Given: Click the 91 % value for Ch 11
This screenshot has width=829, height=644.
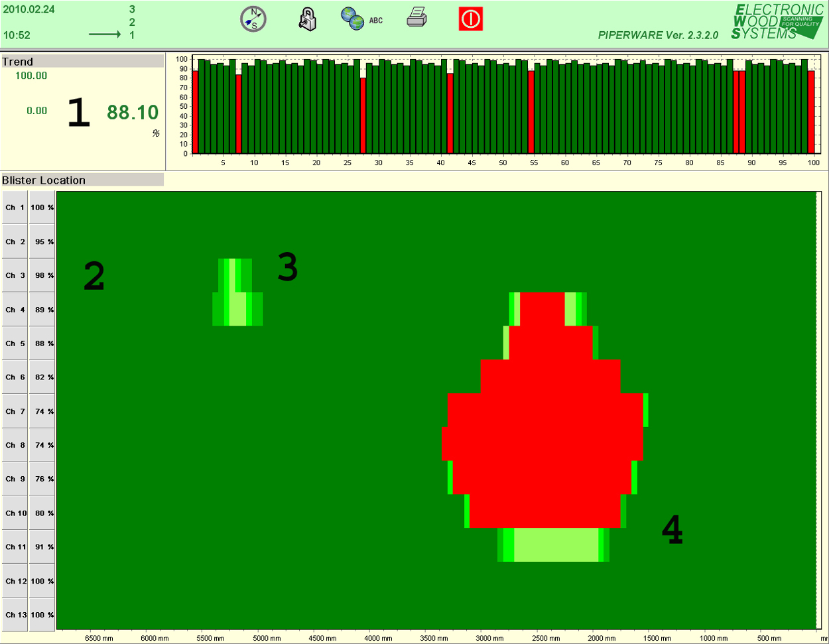Looking at the screenshot, I should pyautogui.click(x=42, y=547).
